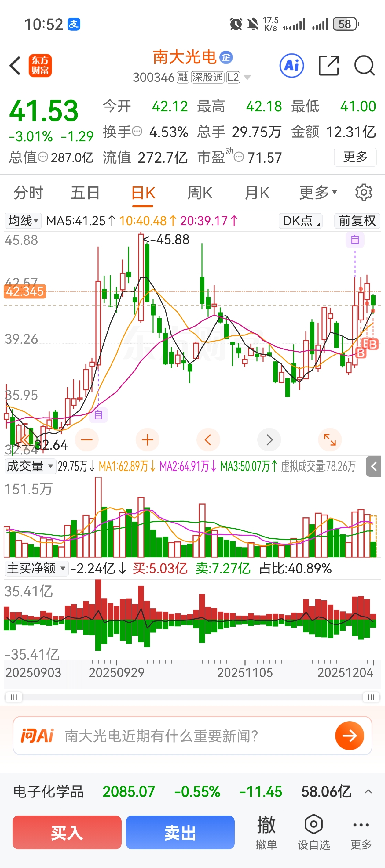The image size is (385, 868).
Task: Tap the 42.345 price line label
Action: [x=25, y=291]
